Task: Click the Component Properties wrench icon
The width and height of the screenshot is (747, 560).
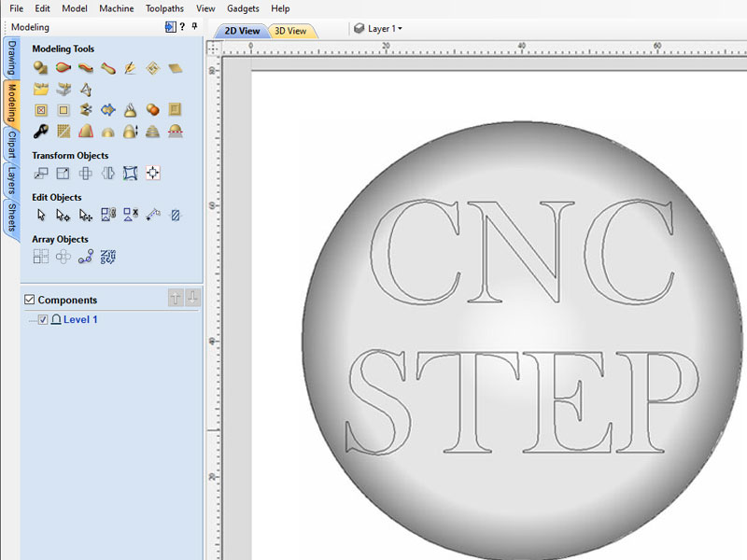Action: [41, 132]
